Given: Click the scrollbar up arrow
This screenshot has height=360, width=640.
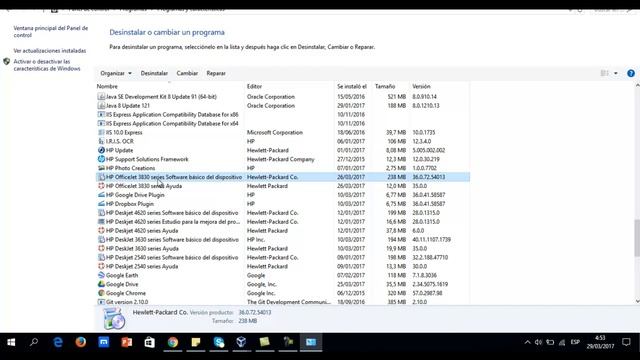Looking at the screenshot, I should 637,85.
